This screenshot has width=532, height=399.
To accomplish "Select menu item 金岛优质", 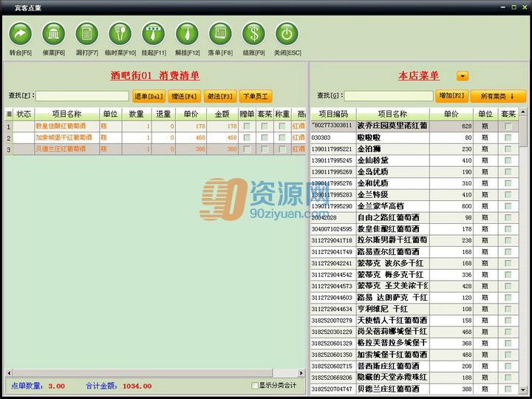I will point(415,172).
